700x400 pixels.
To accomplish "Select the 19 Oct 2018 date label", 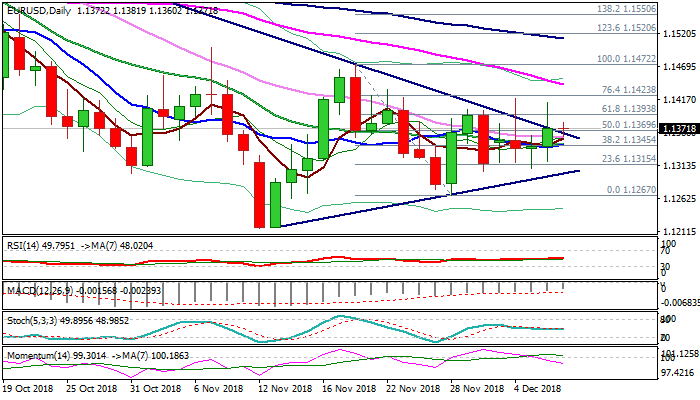I will tap(30, 388).
